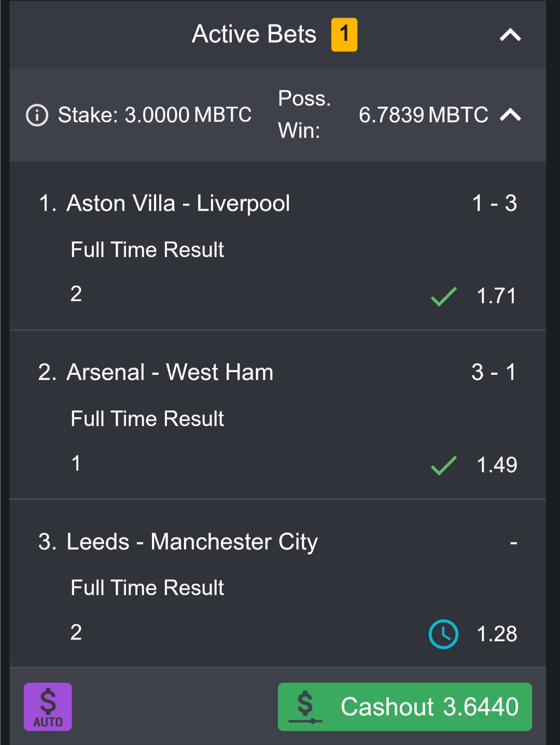This screenshot has height=745, width=560.
Task: Click the 1 - 3 score of first selection
Action: [x=495, y=203]
